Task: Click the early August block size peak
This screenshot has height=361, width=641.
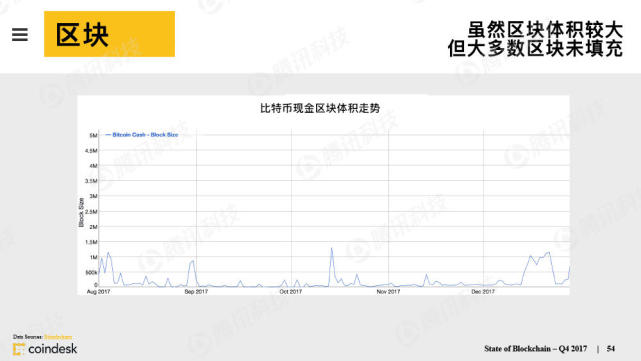Action: click(108, 253)
